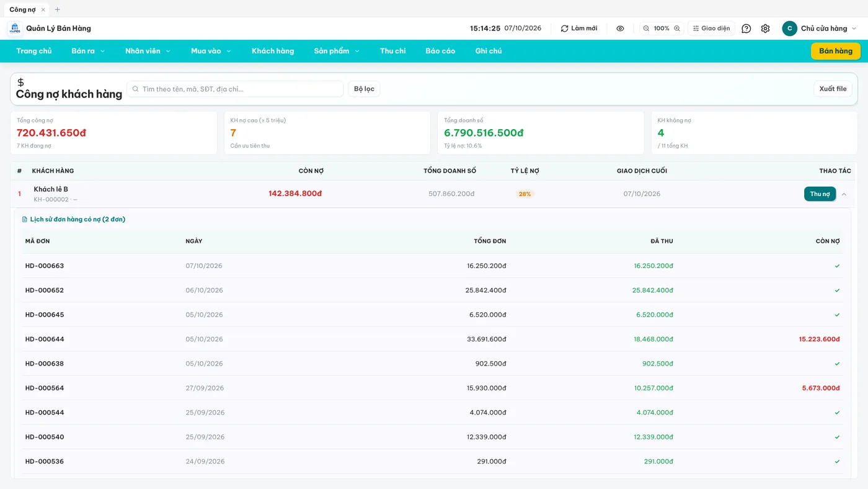Collapse the Khách lẻ B row chevron

click(x=844, y=194)
